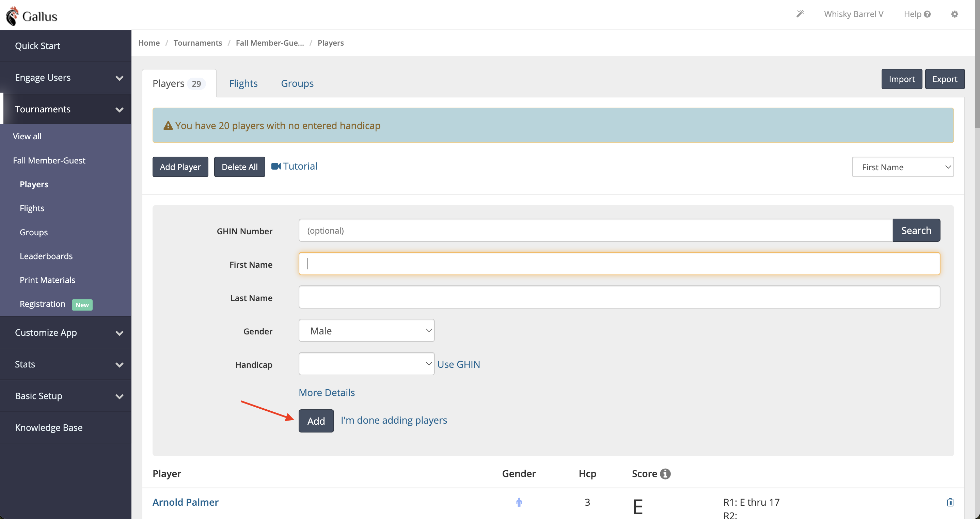The image size is (980, 519).
Task: Open the Gender dropdown showing Male
Action: 366,331
